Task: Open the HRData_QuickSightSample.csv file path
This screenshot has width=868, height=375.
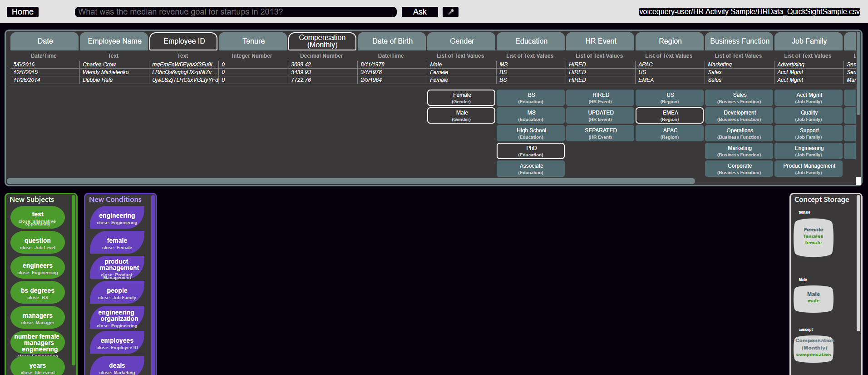Action: coord(749,12)
